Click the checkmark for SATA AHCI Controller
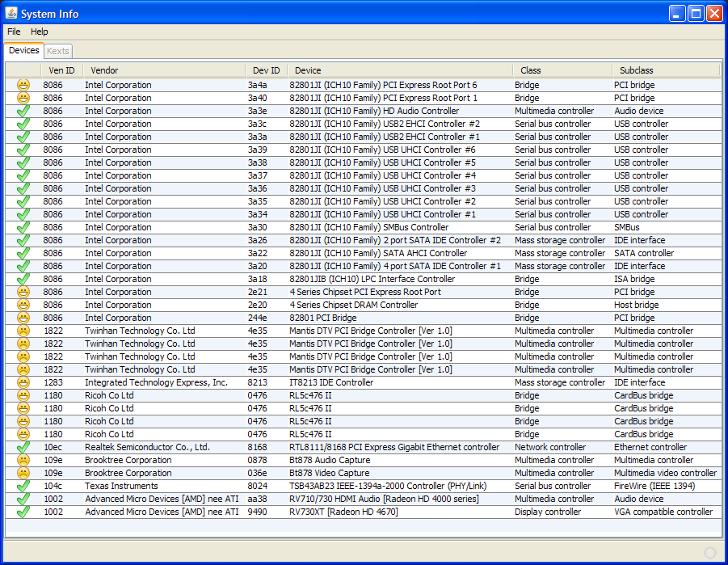The width and height of the screenshot is (728, 565). click(x=23, y=253)
